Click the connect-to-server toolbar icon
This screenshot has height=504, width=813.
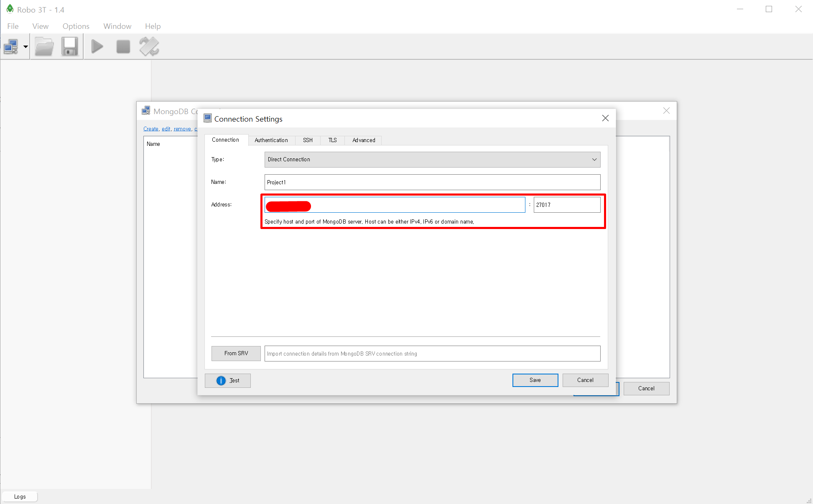(11, 46)
